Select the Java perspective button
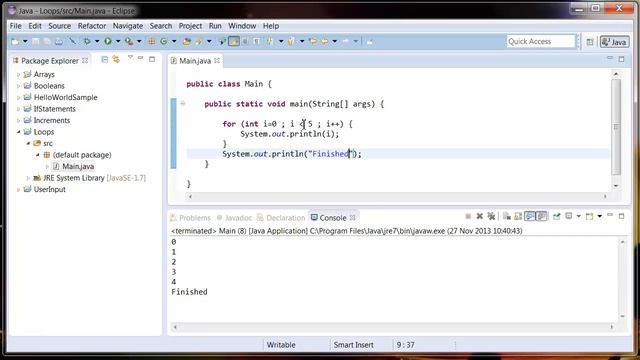The height and width of the screenshot is (360, 640). 614,42
